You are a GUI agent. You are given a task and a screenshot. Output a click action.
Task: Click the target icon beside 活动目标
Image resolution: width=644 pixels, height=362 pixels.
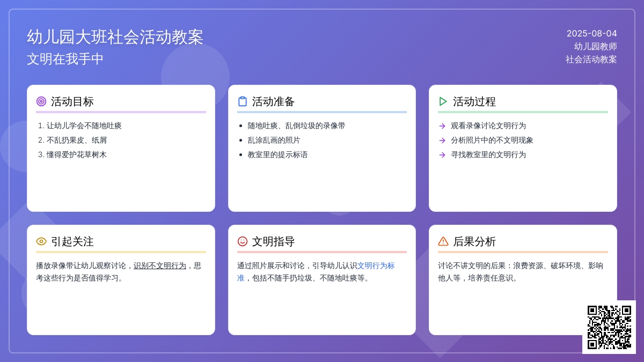[x=41, y=101]
